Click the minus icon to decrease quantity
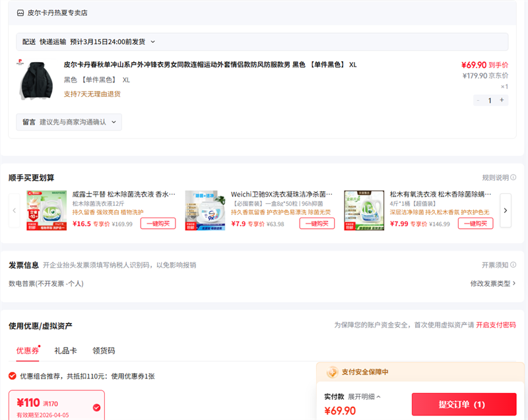 point(478,100)
